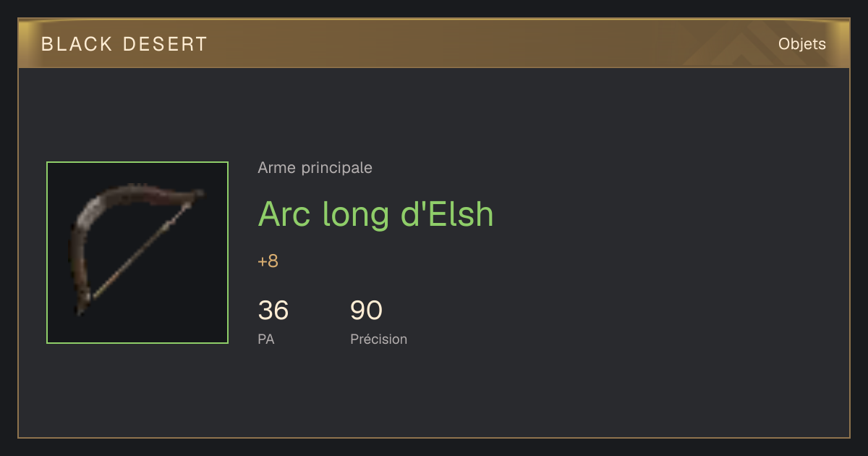
Task: Click the BLACK DESERT header title
Action: (124, 44)
